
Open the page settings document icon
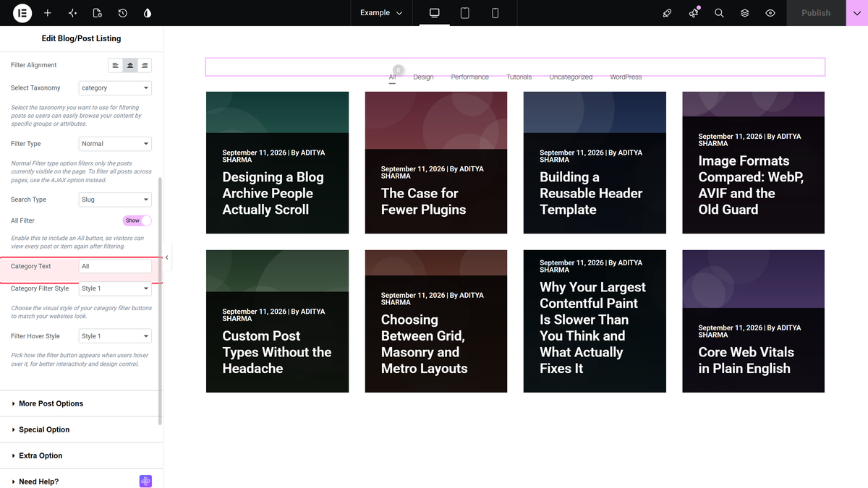coord(98,13)
